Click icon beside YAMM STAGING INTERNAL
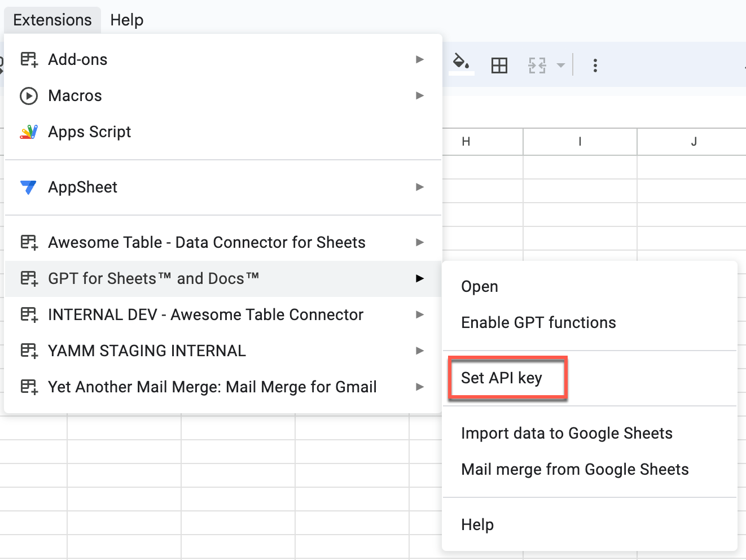This screenshot has width=746, height=560. [29, 351]
